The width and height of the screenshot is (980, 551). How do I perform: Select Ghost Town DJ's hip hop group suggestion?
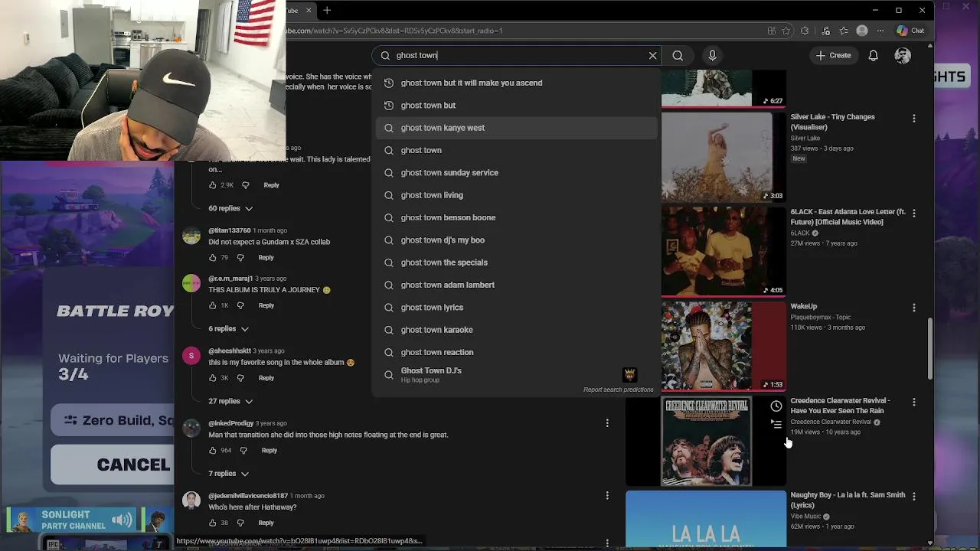(x=517, y=374)
